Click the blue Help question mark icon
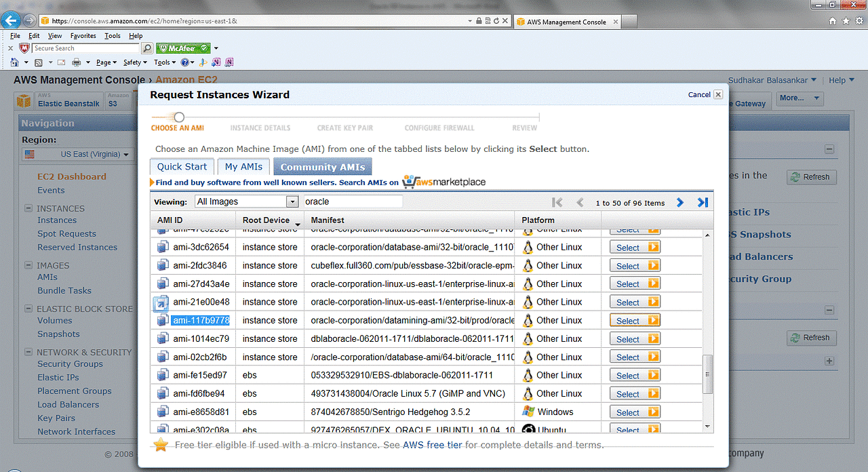 tap(184, 62)
